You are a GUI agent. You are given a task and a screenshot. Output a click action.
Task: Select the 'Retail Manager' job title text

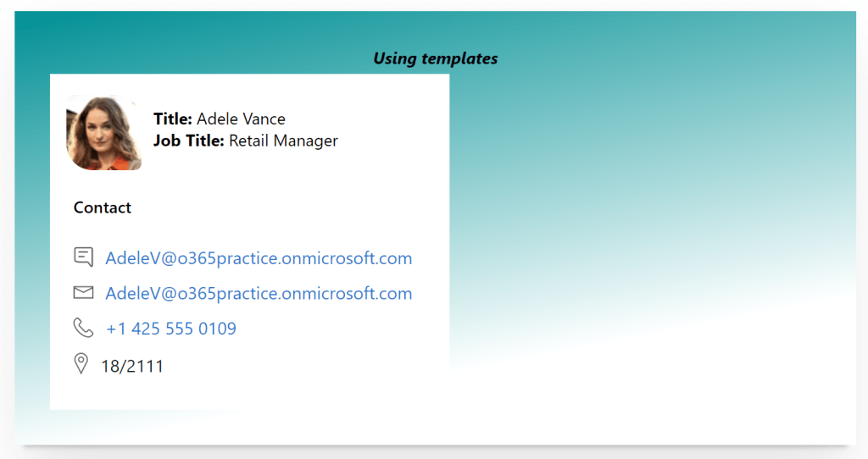coord(283,141)
